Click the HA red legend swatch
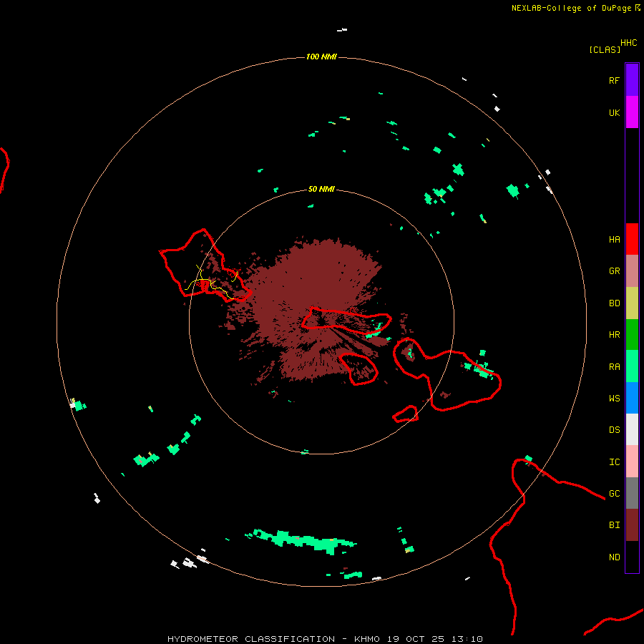This screenshot has height=644, width=644. click(x=632, y=239)
